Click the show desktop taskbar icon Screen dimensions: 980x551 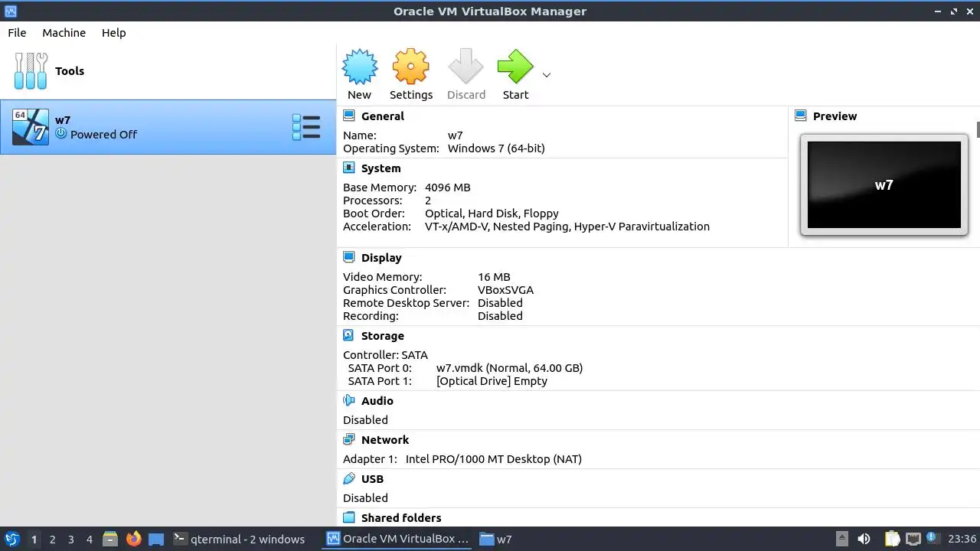(156, 539)
